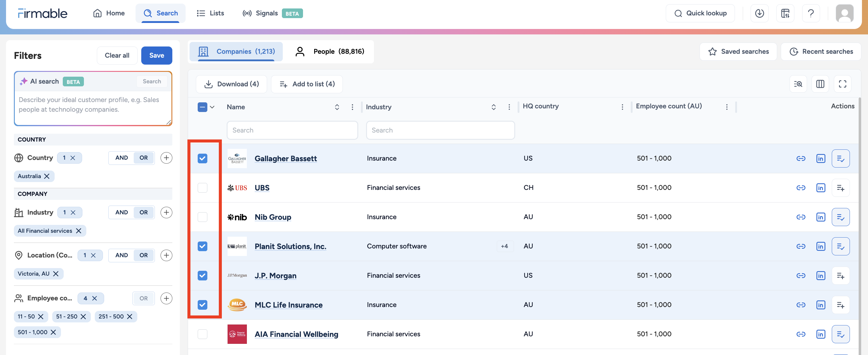Open Employee count column menu
Image resolution: width=868 pixels, height=355 pixels.
[x=726, y=107]
